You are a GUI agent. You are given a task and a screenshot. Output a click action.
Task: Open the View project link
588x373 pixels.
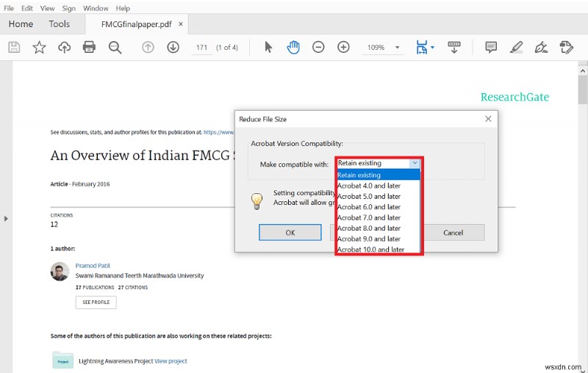pos(171,361)
